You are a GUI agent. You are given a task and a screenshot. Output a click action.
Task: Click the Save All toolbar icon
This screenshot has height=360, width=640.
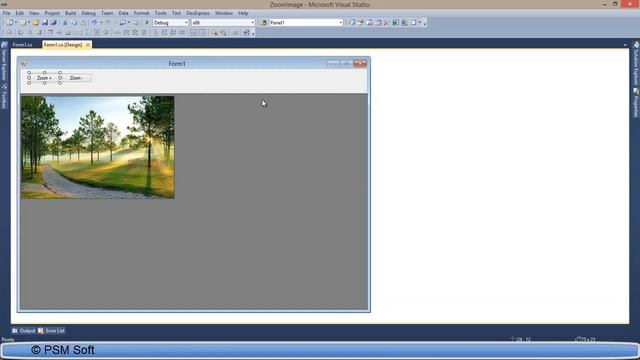(x=53, y=22)
